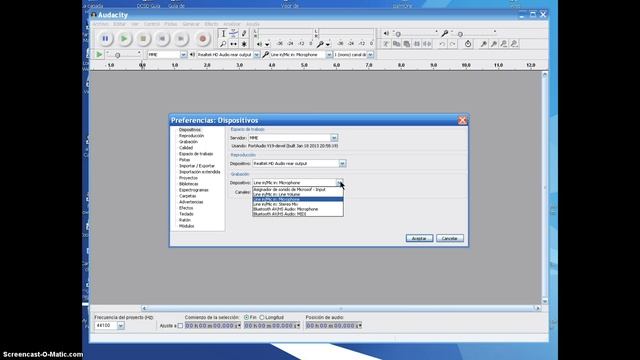
Task: Click Skip to End button
Action: (181, 39)
